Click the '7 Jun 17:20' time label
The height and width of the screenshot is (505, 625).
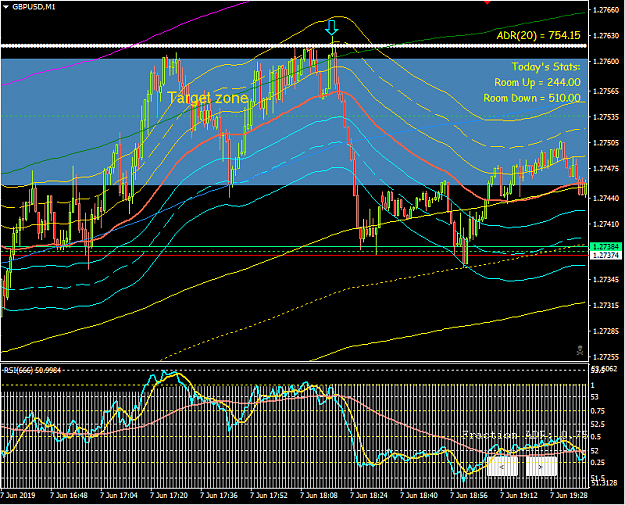click(169, 495)
